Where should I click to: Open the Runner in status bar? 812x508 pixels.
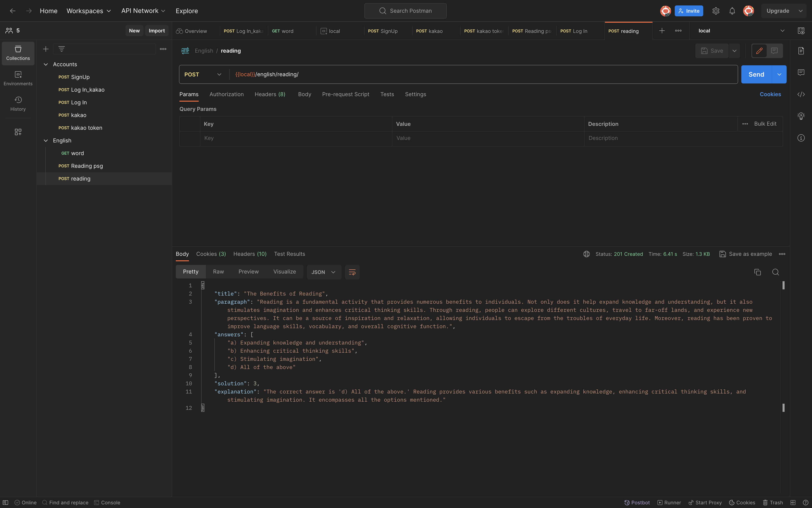coord(669,503)
